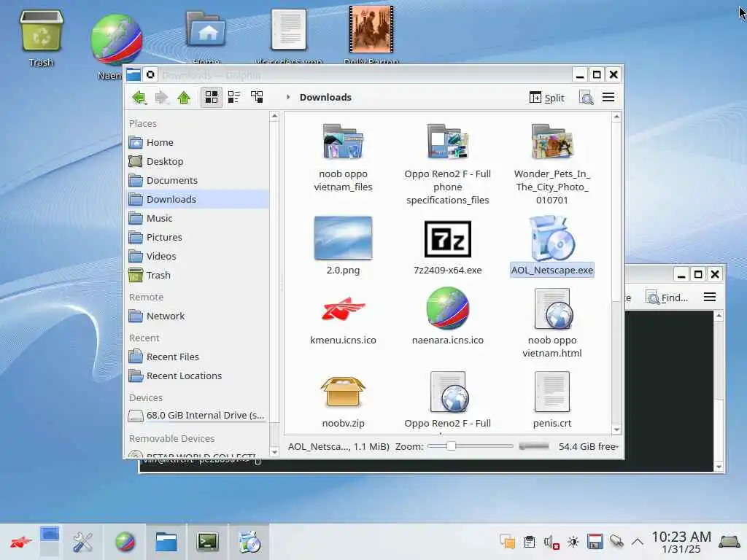Open Pictures in the Places panel

pos(198,237)
